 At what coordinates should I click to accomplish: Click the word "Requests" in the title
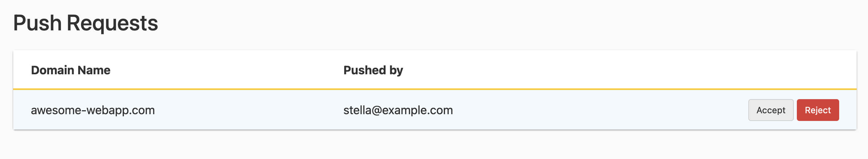click(x=112, y=23)
